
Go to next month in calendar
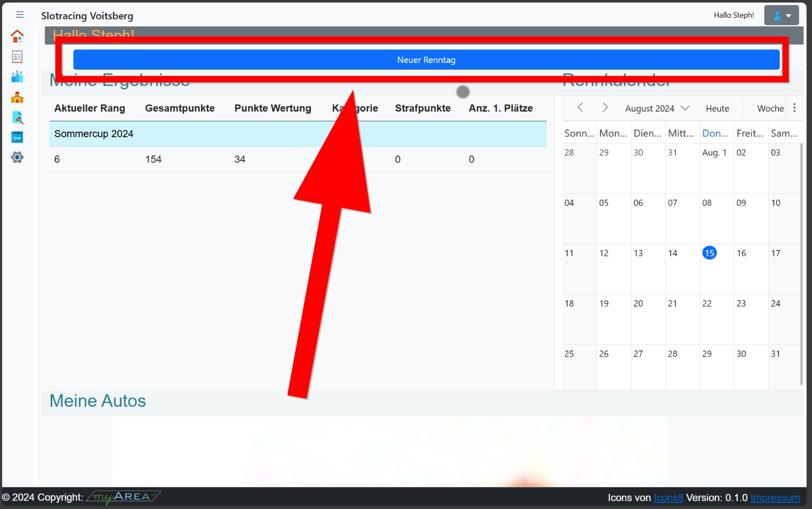coord(604,108)
